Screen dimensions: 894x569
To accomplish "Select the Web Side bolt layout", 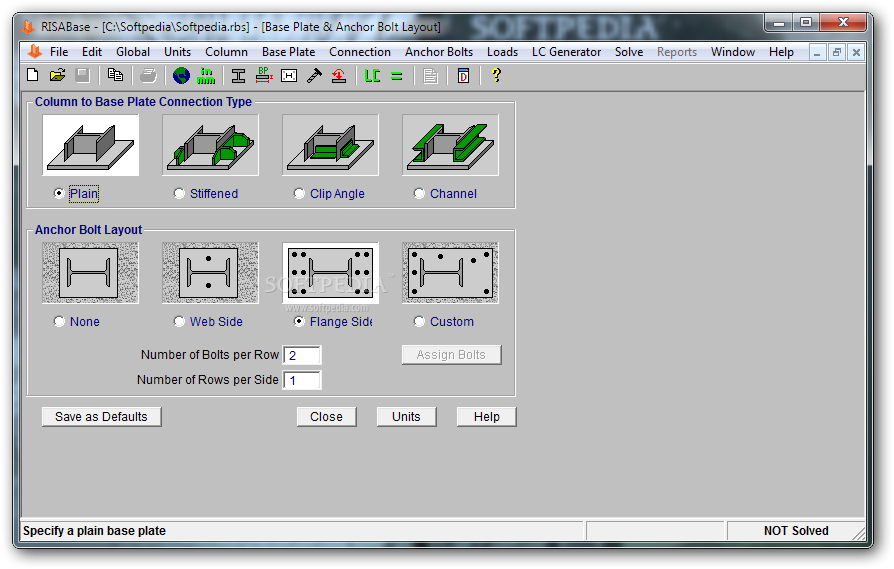I will pyautogui.click(x=179, y=322).
